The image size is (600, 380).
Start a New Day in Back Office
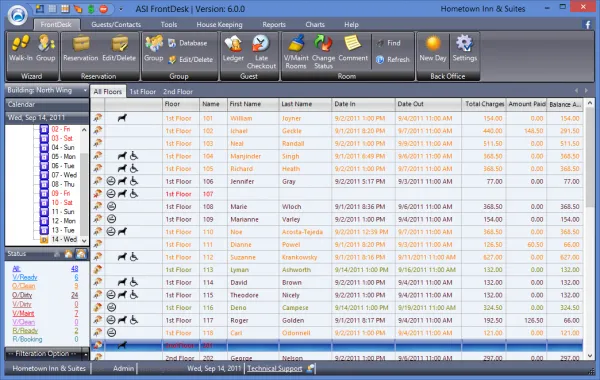pos(433,48)
